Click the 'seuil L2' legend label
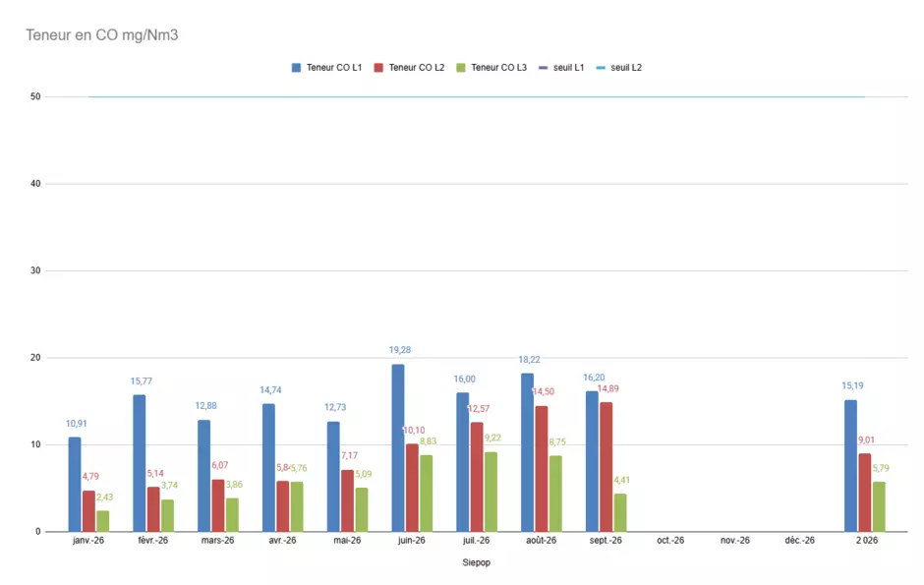This screenshot has width=924, height=585. pos(626,68)
